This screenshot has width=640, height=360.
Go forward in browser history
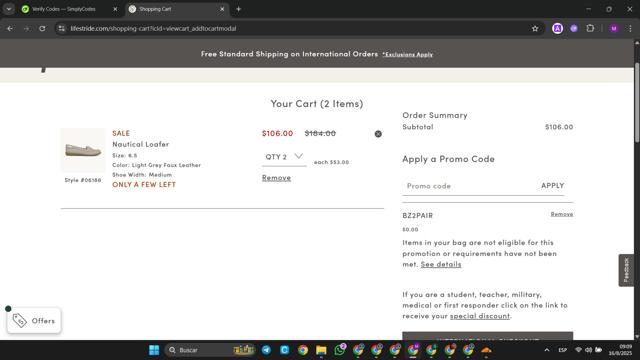point(27,29)
